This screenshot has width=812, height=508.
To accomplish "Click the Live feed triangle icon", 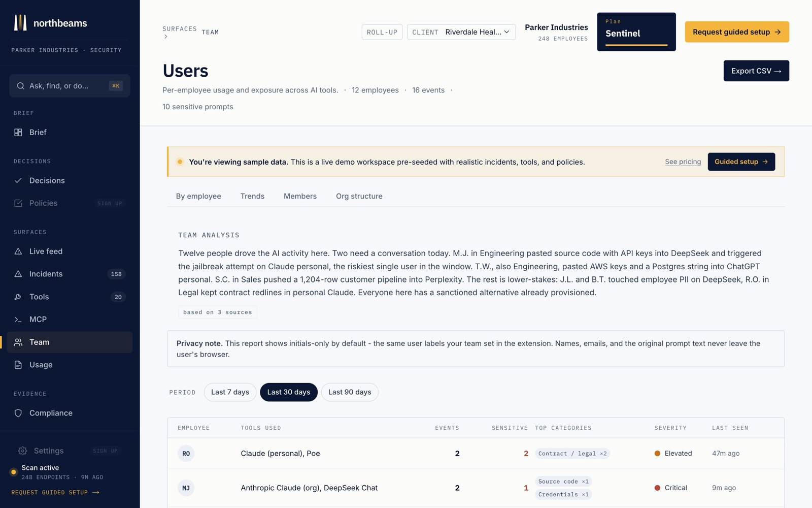I will coord(18,251).
